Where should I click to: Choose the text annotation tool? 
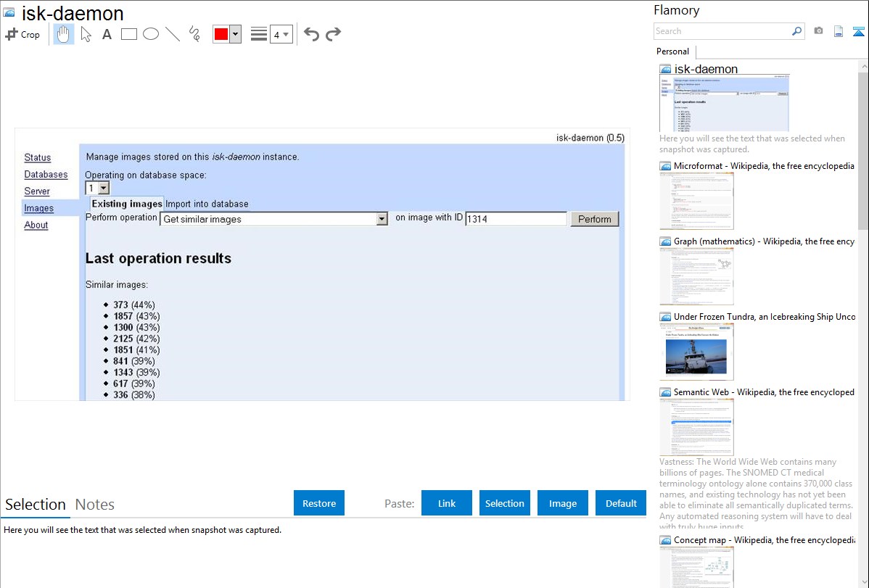107,34
